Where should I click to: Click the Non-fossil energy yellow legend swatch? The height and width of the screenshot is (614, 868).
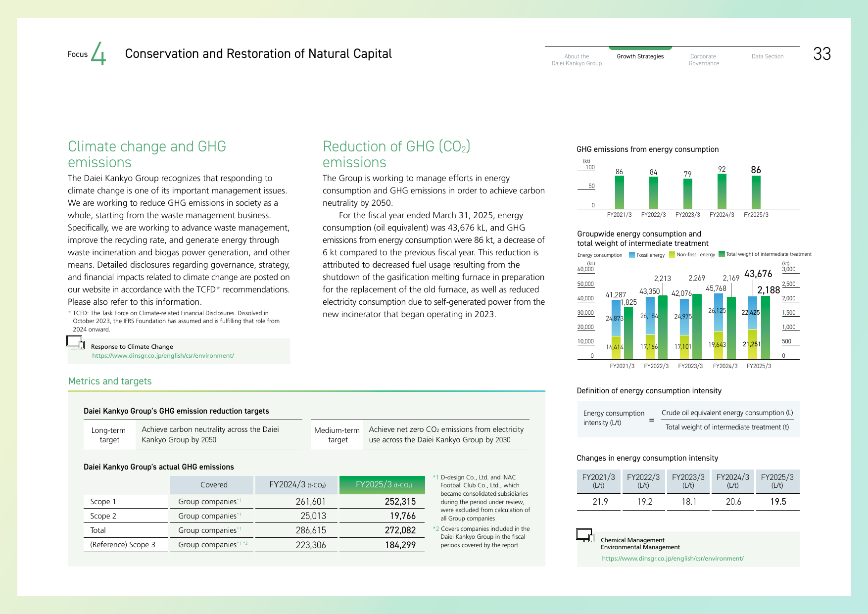(672, 255)
